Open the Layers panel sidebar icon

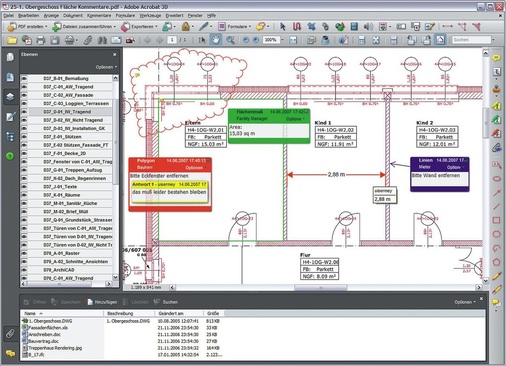tap(10, 97)
